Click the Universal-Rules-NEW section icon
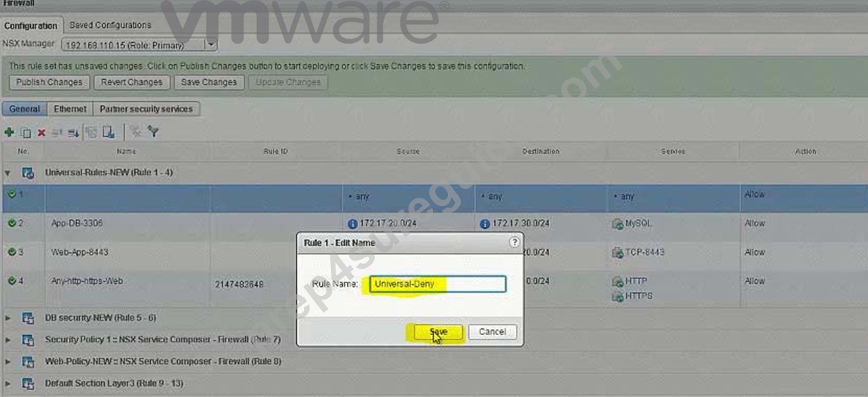The width and height of the screenshot is (868, 397). tap(28, 173)
